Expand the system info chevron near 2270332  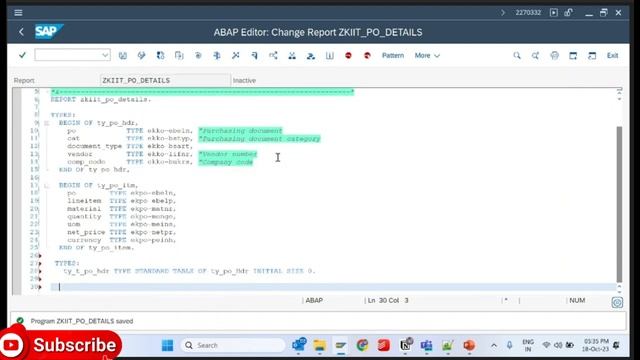coord(503,13)
